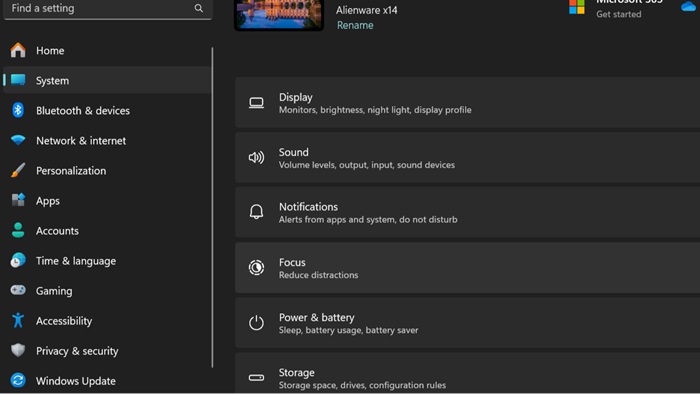Open Network & internet settings
Viewport: 700px width, 394px height.
click(107, 141)
